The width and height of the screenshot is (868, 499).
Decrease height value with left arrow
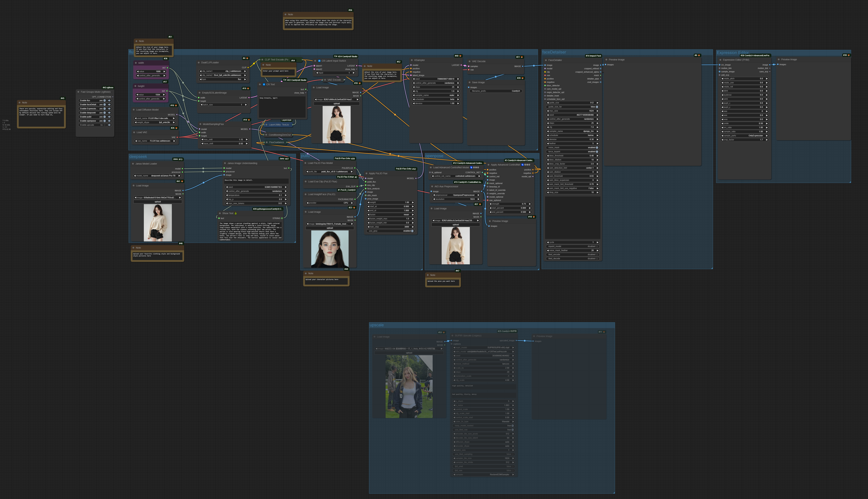tap(137, 95)
